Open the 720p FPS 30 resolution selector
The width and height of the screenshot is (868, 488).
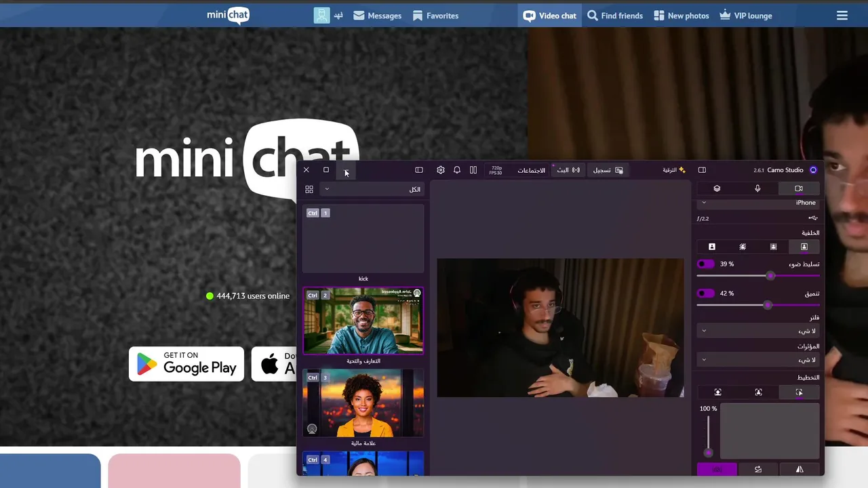point(496,170)
